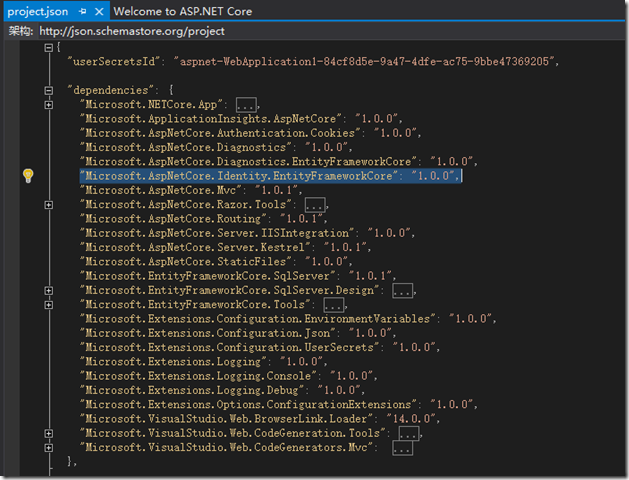Image resolution: width=629 pixels, height=480 pixels.
Task: Click the Authentication.Cookies dependency line
Action: coord(250,133)
